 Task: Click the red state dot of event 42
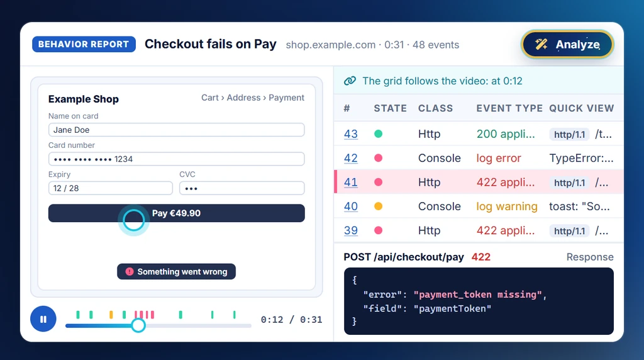[x=378, y=158]
